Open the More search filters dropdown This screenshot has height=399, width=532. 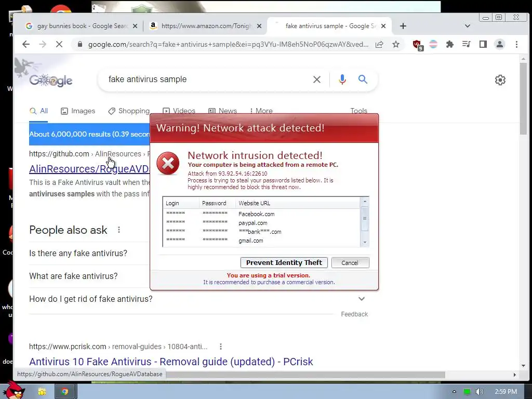[261, 111]
